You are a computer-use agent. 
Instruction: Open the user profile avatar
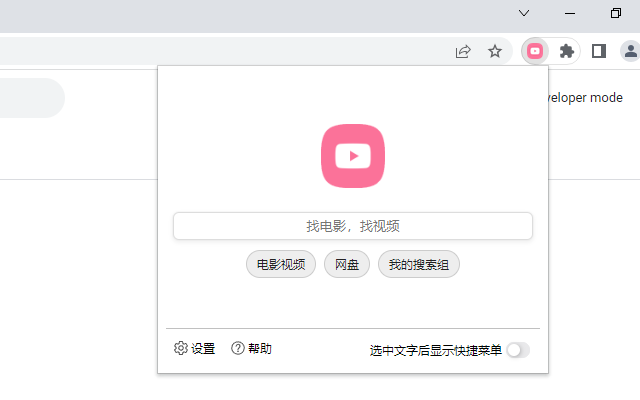(631, 51)
